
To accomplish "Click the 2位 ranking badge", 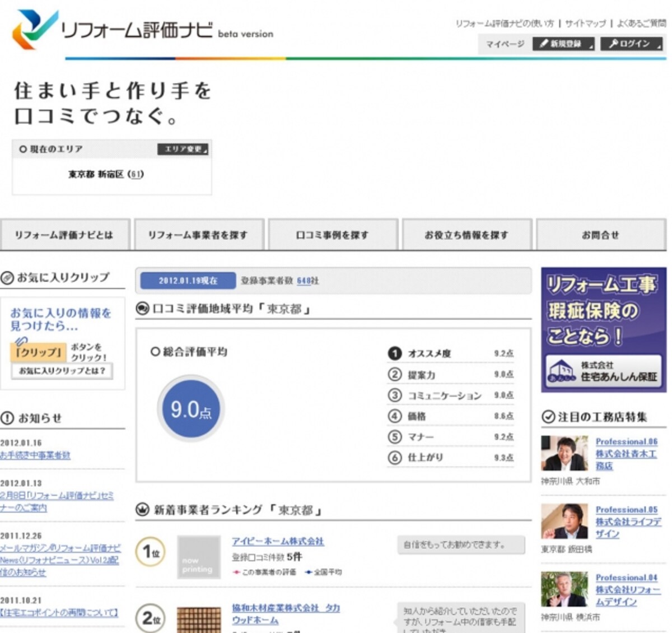I will pyautogui.click(x=150, y=618).
